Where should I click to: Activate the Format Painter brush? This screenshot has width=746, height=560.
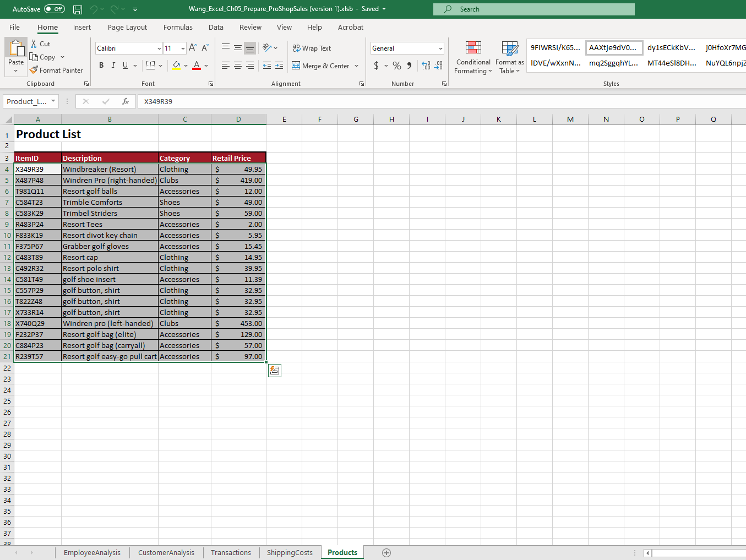pyautogui.click(x=56, y=70)
